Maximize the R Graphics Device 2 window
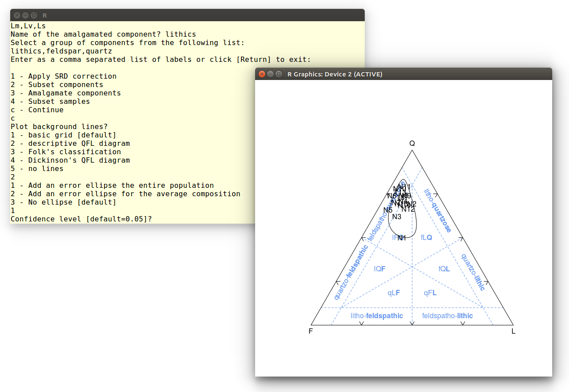 [279, 74]
